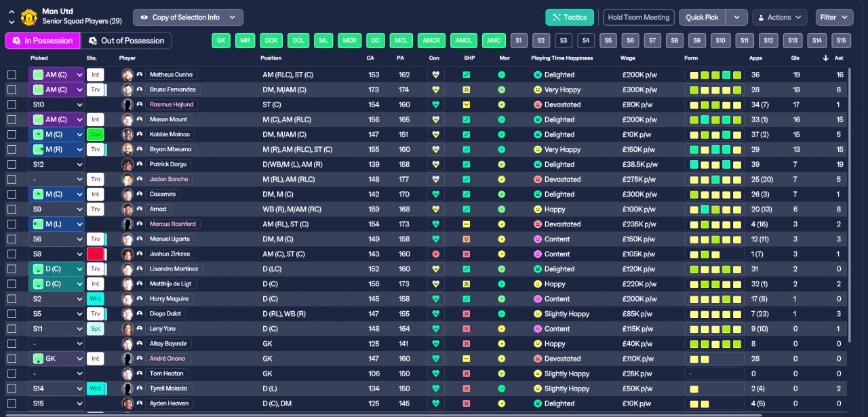This screenshot has width=868, height=417.
Task: Open the Filter dropdown
Action: point(833,18)
